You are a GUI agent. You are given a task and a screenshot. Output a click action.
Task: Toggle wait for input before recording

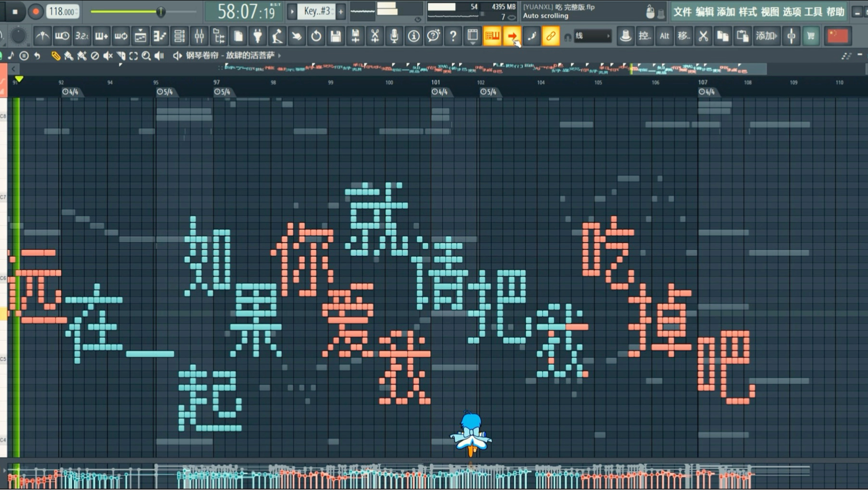(x=62, y=36)
